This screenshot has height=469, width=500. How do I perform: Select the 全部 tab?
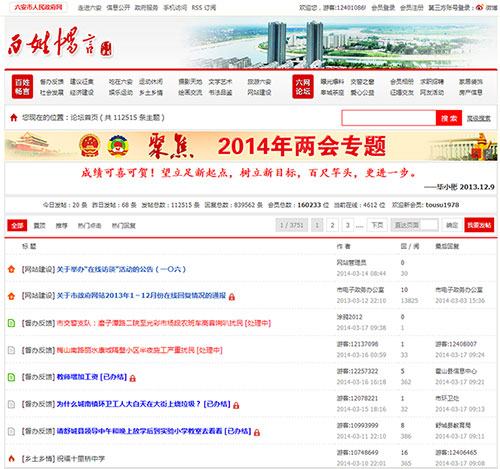point(17,226)
